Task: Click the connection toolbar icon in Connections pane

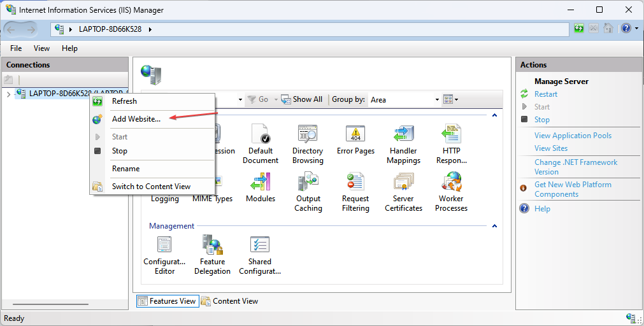Action: click(9, 80)
